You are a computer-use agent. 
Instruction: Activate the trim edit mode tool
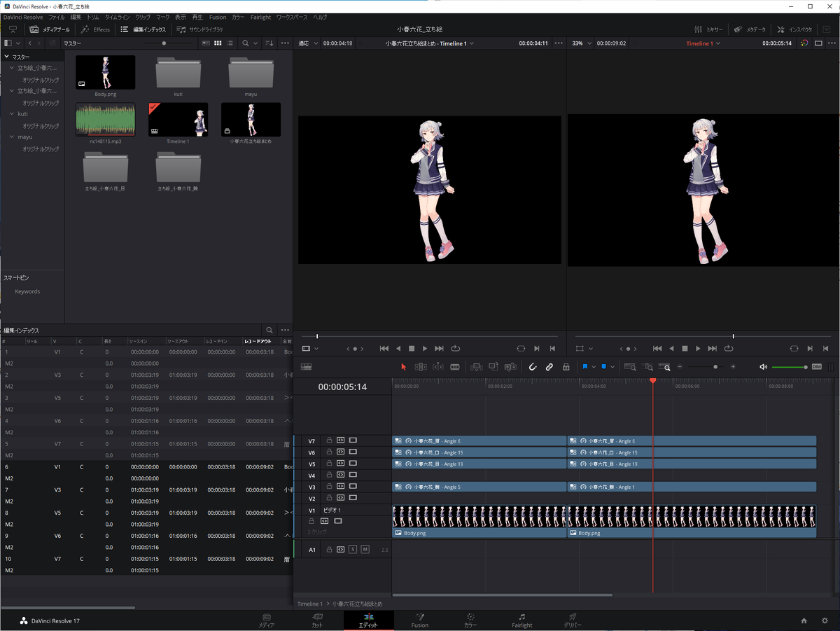point(421,367)
